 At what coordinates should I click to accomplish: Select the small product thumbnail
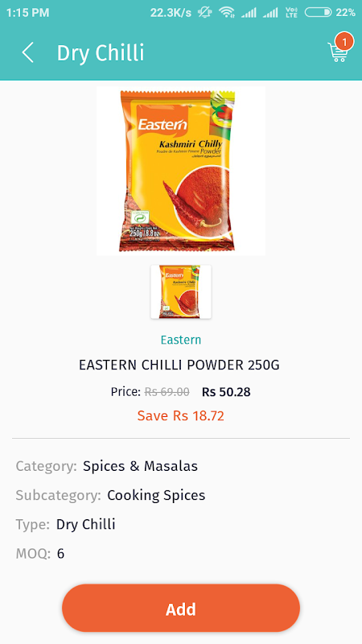[x=181, y=291]
